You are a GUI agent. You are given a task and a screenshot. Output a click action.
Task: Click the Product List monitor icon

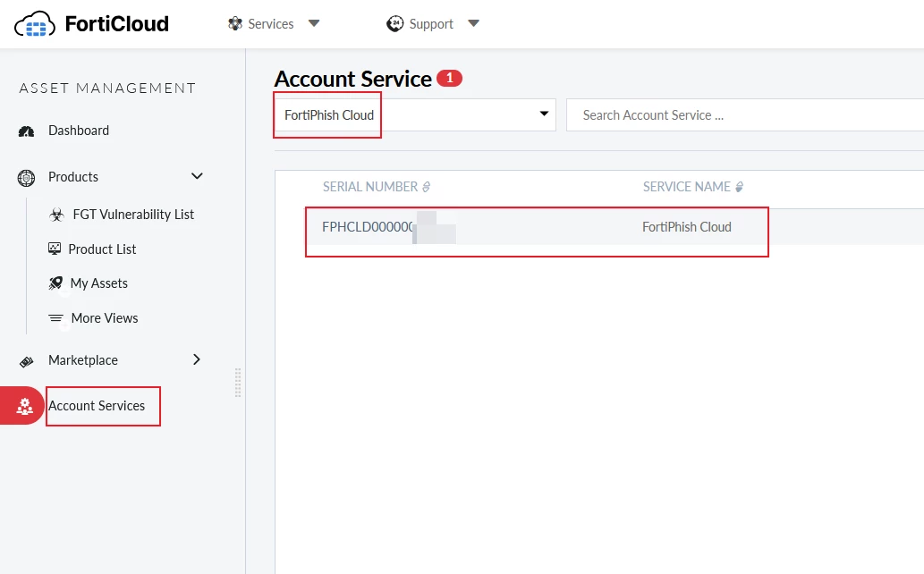tap(55, 249)
